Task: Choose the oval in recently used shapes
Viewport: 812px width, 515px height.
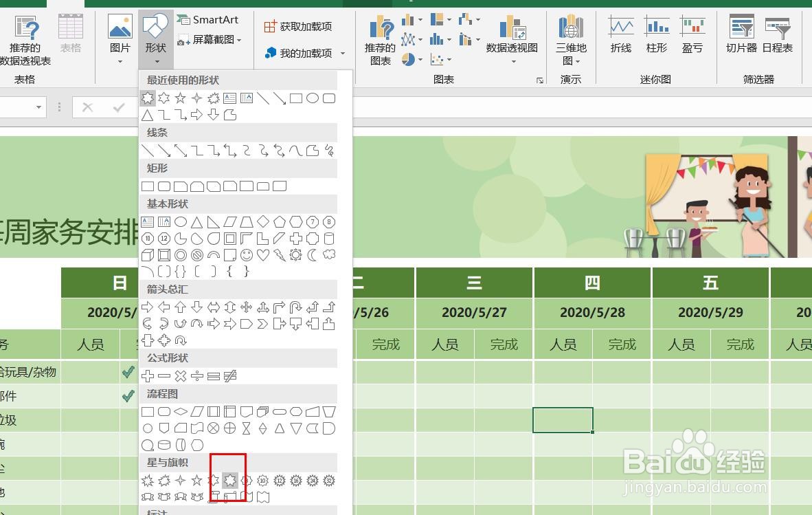Action: 313,98
